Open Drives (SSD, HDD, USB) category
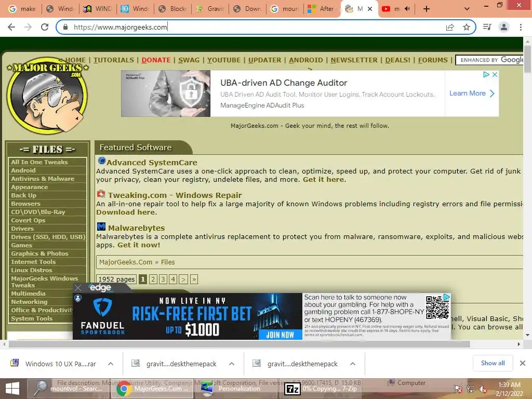Image resolution: width=532 pixels, height=399 pixels. [47, 237]
